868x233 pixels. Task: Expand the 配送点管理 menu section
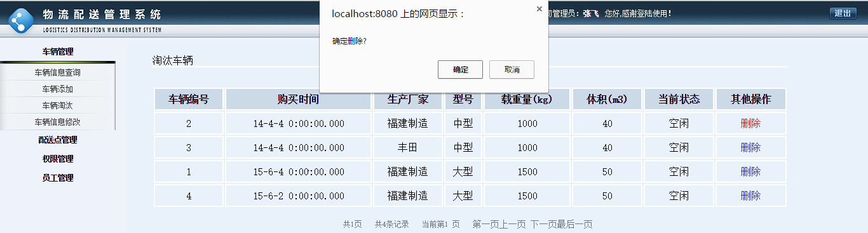click(x=58, y=140)
